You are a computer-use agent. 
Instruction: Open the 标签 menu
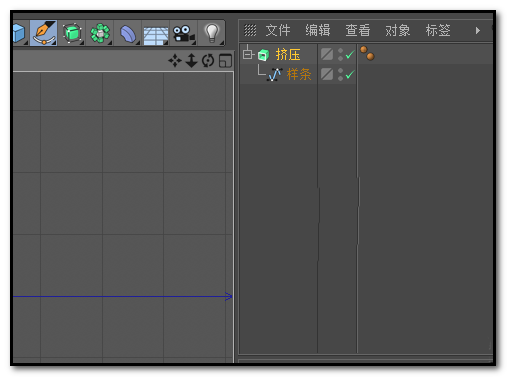[x=438, y=30]
